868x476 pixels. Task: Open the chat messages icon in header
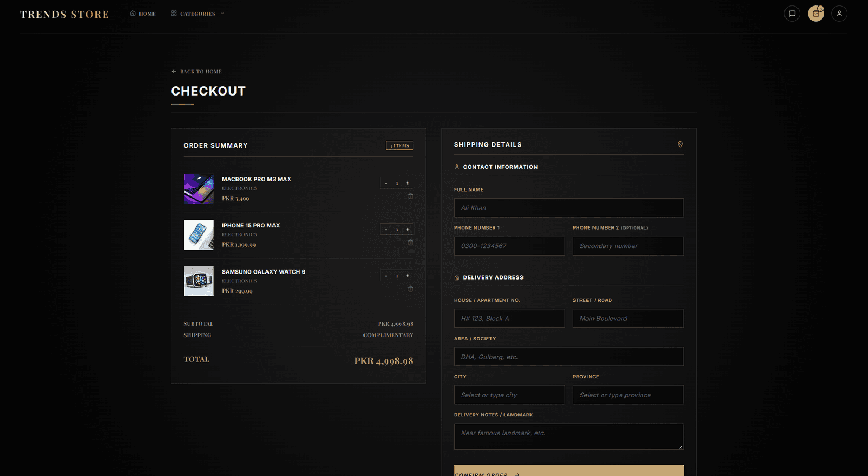point(792,14)
